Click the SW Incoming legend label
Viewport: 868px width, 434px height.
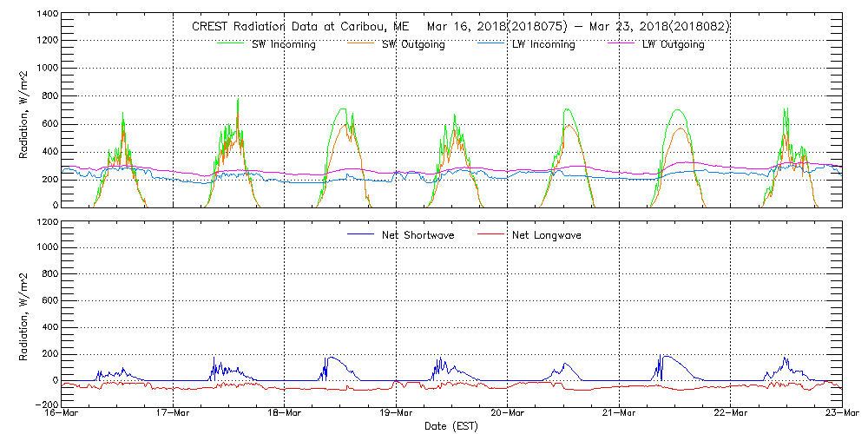click(x=283, y=45)
